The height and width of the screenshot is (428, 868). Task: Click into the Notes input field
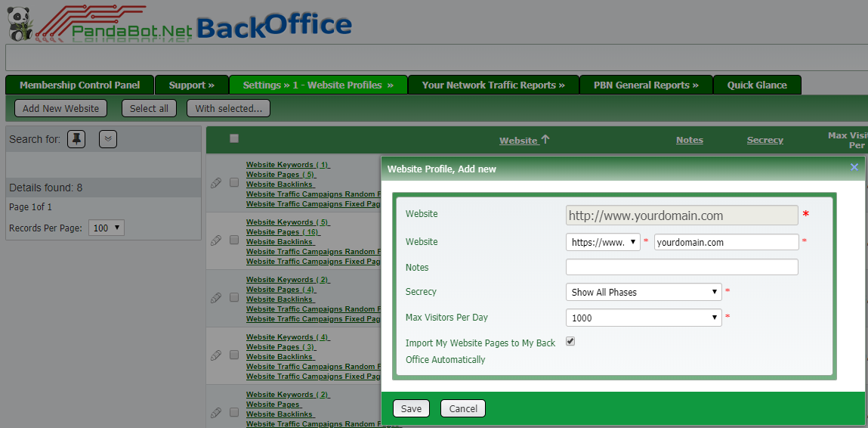click(x=681, y=267)
